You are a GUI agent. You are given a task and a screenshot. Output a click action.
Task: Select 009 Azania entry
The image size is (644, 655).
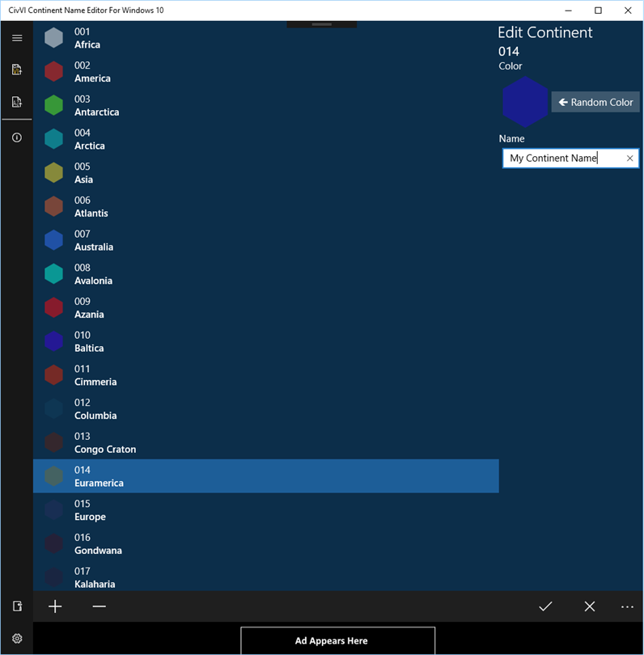pos(266,308)
